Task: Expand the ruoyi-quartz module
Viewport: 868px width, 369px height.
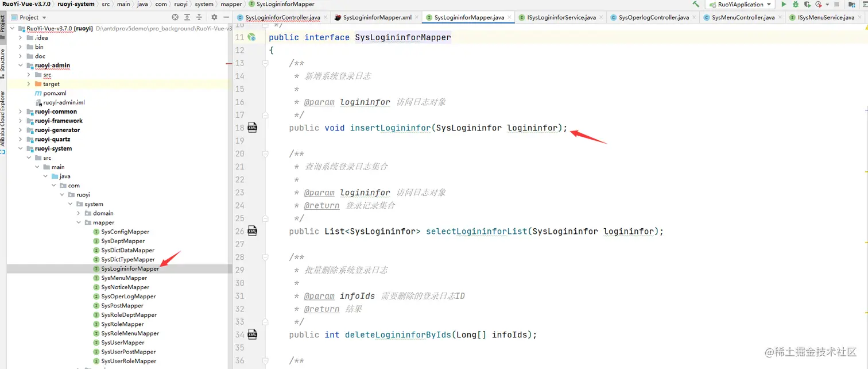Action: [21, 139]
